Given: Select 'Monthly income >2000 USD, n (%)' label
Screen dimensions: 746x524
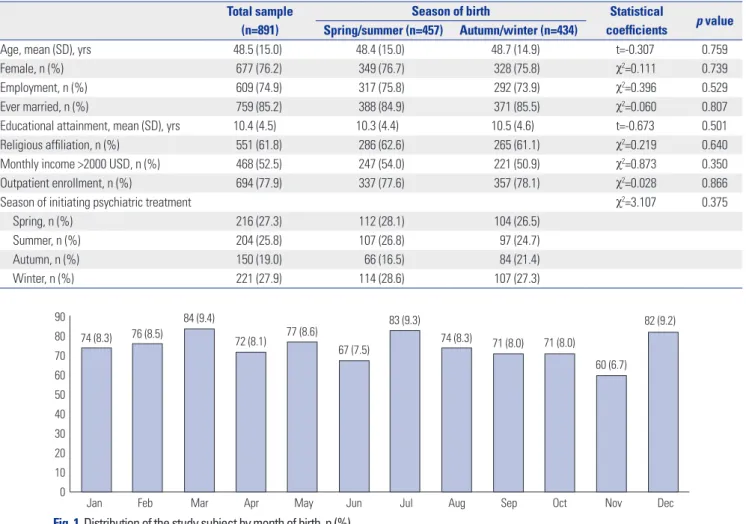Looking at the screenshot, I should point(80,164).
